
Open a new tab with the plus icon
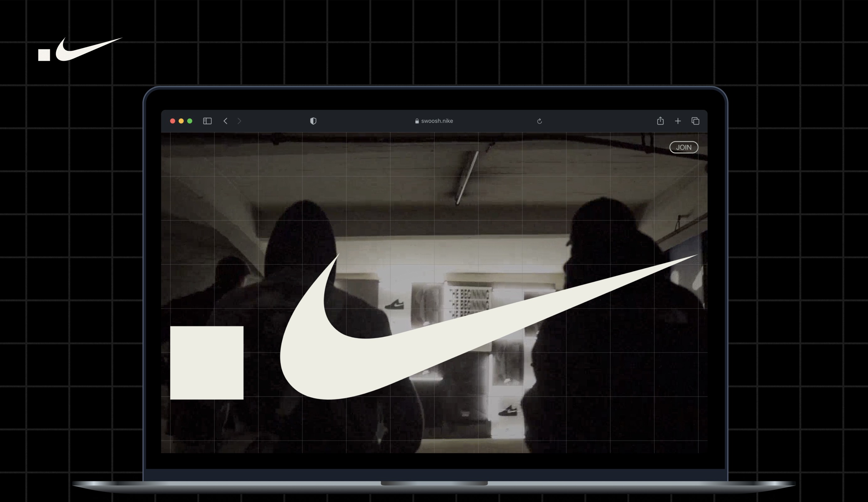pyautogui.click(x=678, y=121)
